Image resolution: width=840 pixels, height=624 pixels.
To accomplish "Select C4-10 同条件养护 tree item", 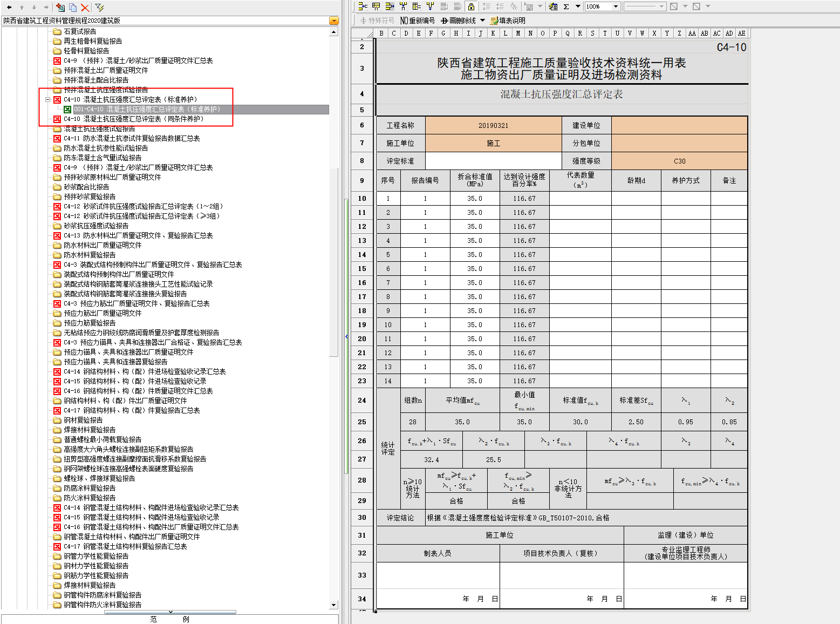I will pyautogui.click(x=133, y=119).
